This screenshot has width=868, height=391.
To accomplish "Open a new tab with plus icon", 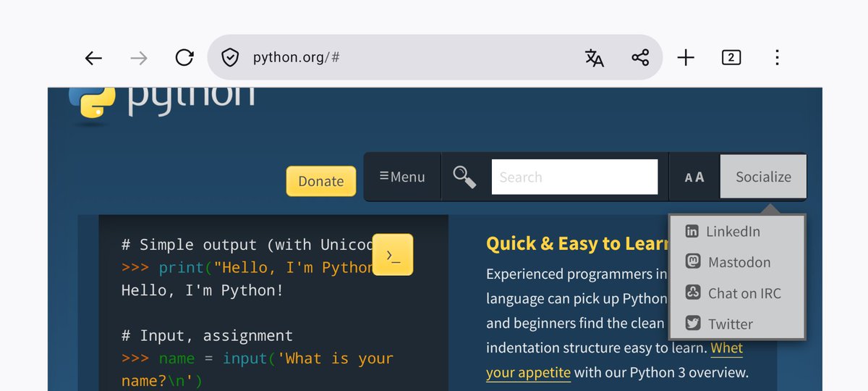I will click(x=686, y=58).
